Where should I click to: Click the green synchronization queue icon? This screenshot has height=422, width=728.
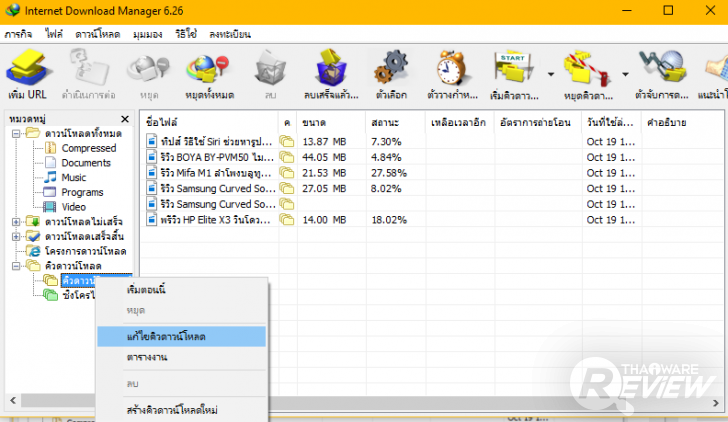coord(50,295)
